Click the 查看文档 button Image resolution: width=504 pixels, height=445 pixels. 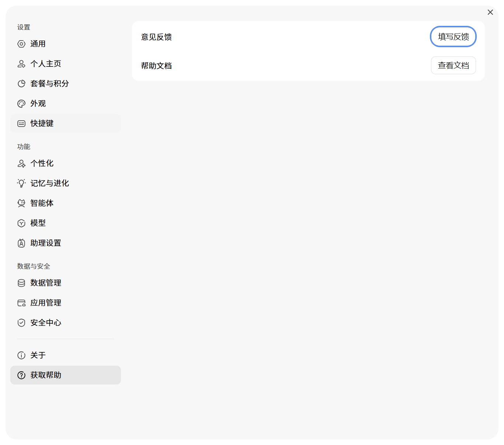click(453, 66)
